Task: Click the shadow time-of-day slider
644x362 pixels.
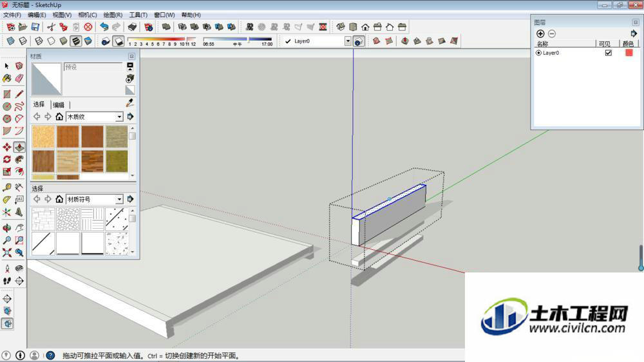Action: pos(238,39)
